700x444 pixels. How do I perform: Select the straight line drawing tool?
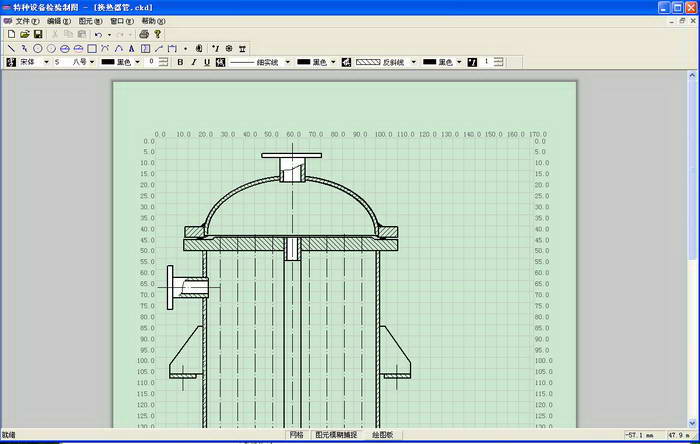coord(11,48)
